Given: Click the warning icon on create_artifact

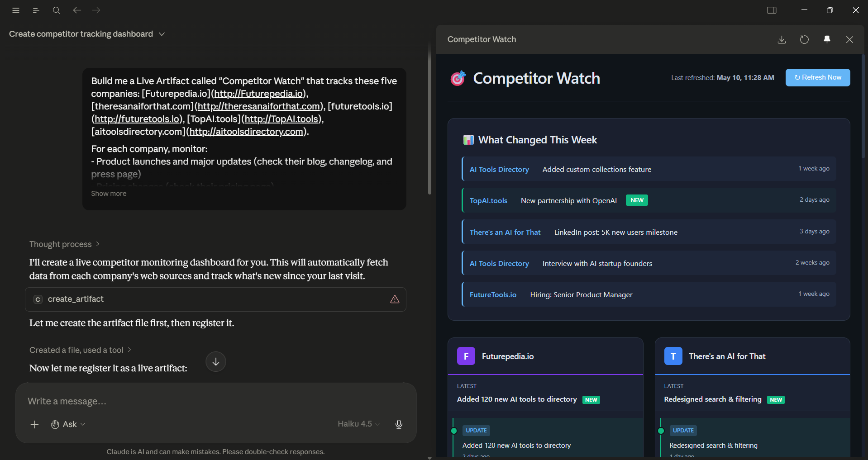Looking at the screenshot, I should 395,299.
